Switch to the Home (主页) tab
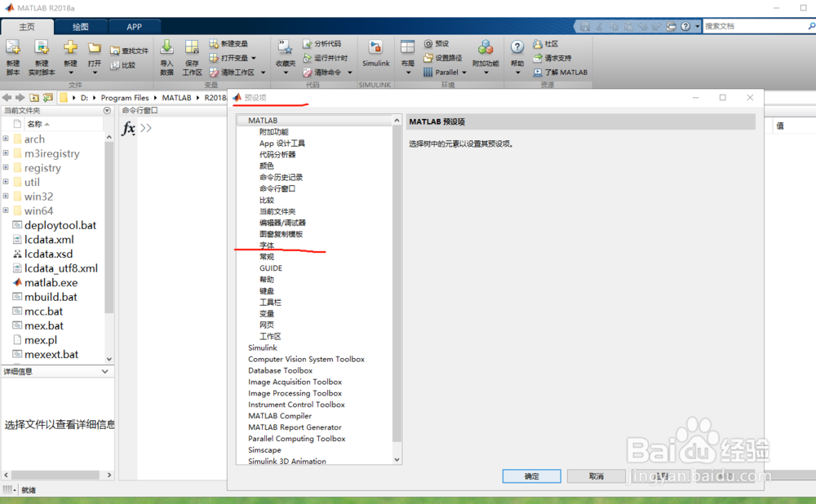Screen dimensions: 816x504 (x=27, y=27)
